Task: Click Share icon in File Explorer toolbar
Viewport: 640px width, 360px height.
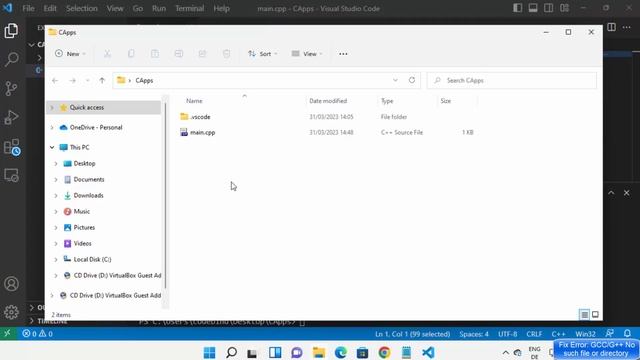Action: click(x=202, y=54)
